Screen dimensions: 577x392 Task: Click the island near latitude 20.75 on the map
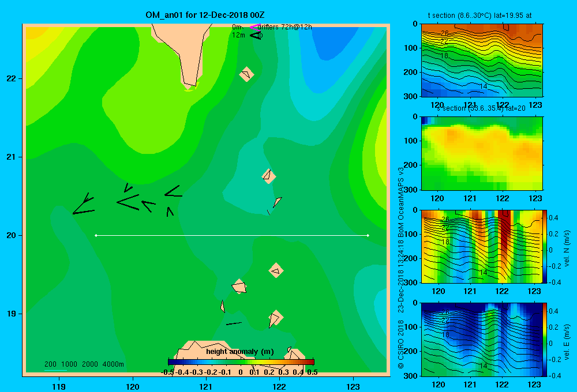269,176
